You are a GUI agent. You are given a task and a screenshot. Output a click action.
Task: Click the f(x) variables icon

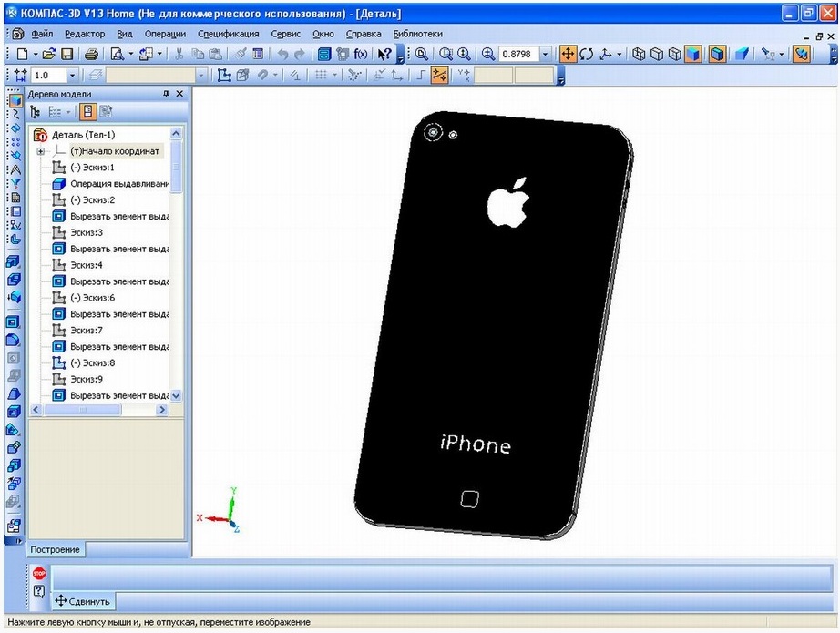pyautogui.click(x=361, y=54)
